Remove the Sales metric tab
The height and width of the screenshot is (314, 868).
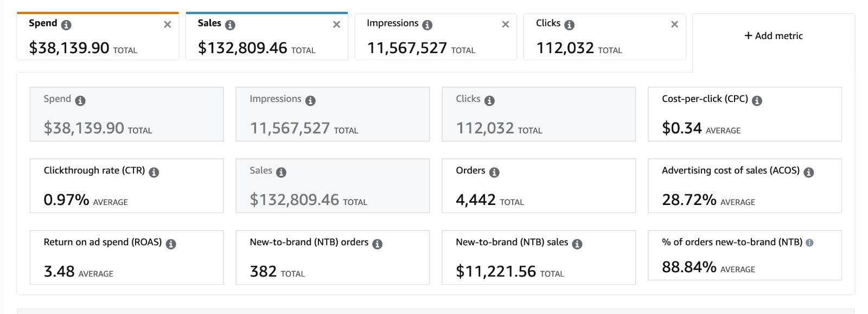click(336, 24)
